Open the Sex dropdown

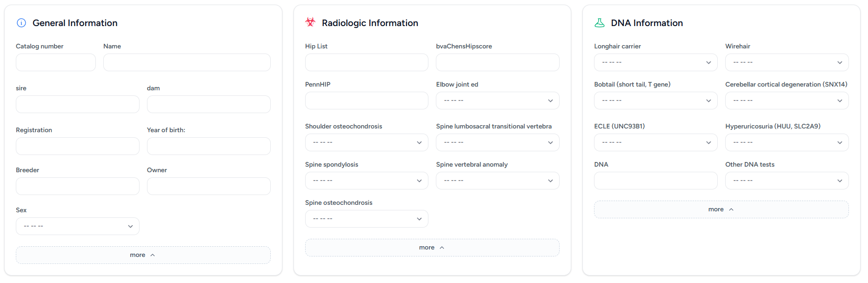click(78, 226)
